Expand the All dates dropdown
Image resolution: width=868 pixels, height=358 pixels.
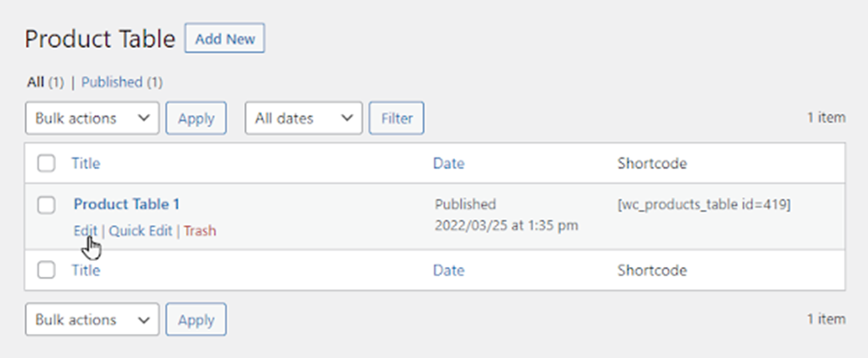(304, 118)
